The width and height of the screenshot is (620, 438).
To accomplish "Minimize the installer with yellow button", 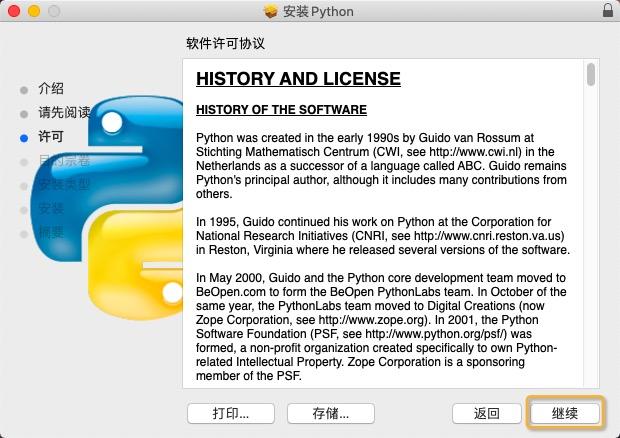I will pos(34,11).
